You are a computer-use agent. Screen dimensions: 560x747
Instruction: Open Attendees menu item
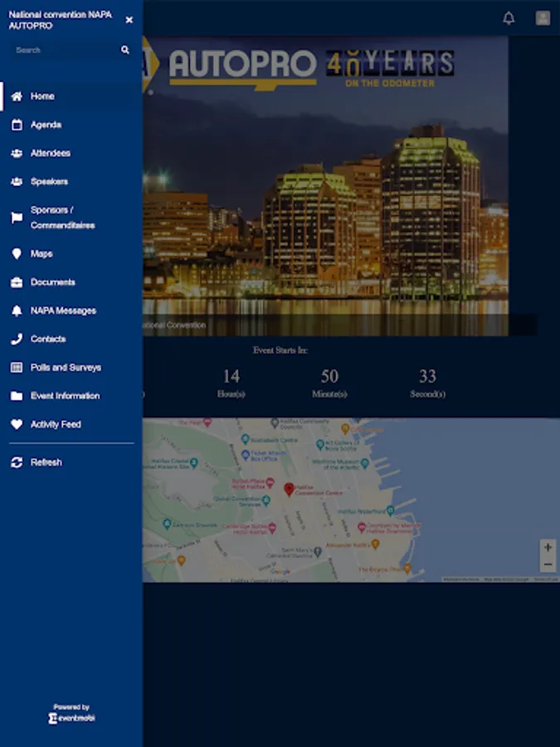71,154
